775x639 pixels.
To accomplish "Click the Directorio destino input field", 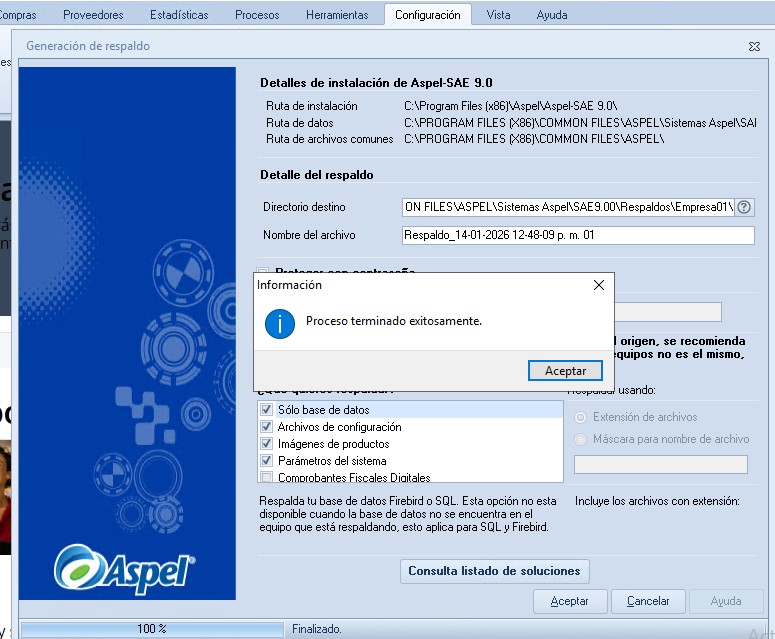I will click(568, 207).
